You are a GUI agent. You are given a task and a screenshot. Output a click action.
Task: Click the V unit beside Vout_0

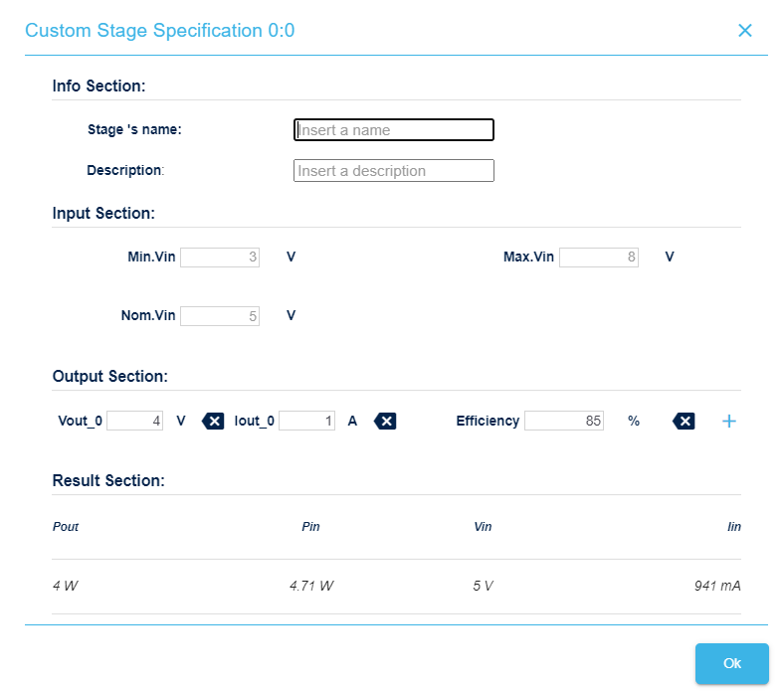coord(181,422)
